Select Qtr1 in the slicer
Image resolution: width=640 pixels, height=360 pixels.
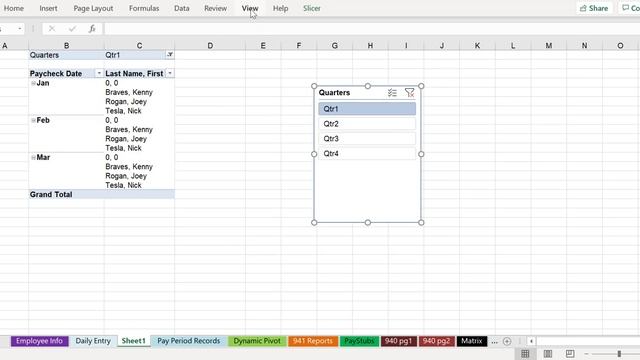367,109
